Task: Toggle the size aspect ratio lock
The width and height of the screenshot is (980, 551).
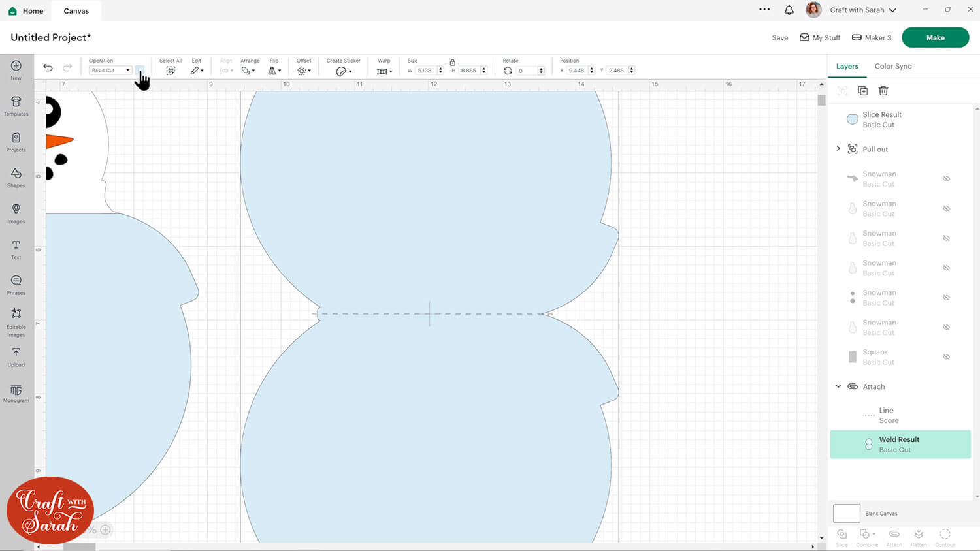Action: (452, 62)
